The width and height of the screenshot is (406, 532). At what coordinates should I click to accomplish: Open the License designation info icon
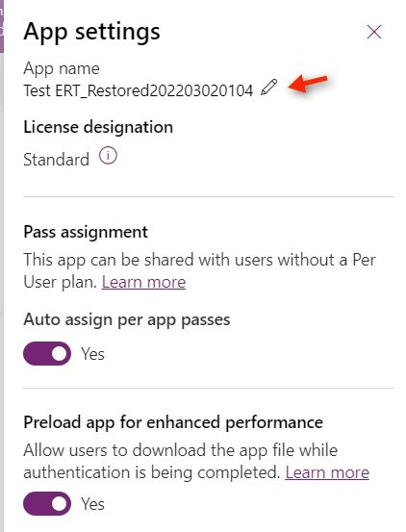click(108, 156)
